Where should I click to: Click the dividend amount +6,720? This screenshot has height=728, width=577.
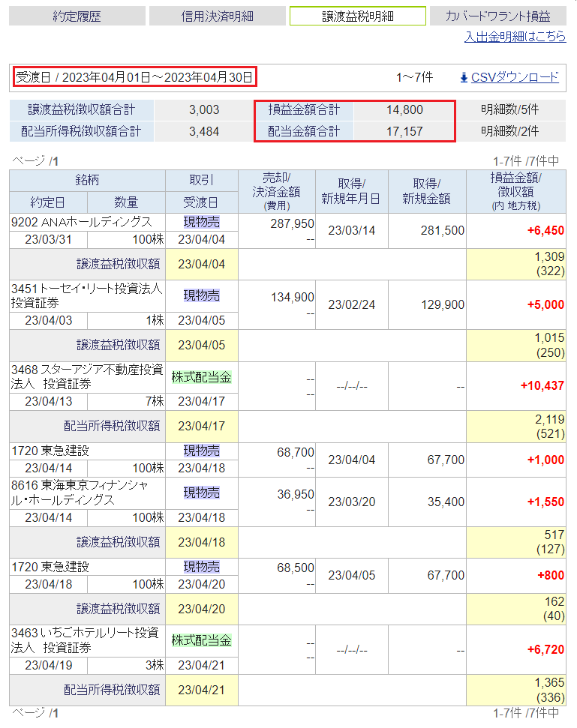pos(545,649)
